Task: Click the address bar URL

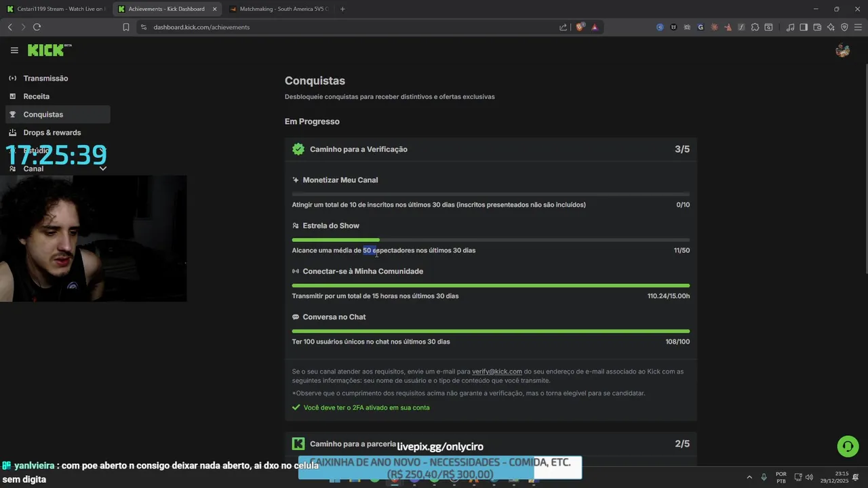Action: click(201, 27)
